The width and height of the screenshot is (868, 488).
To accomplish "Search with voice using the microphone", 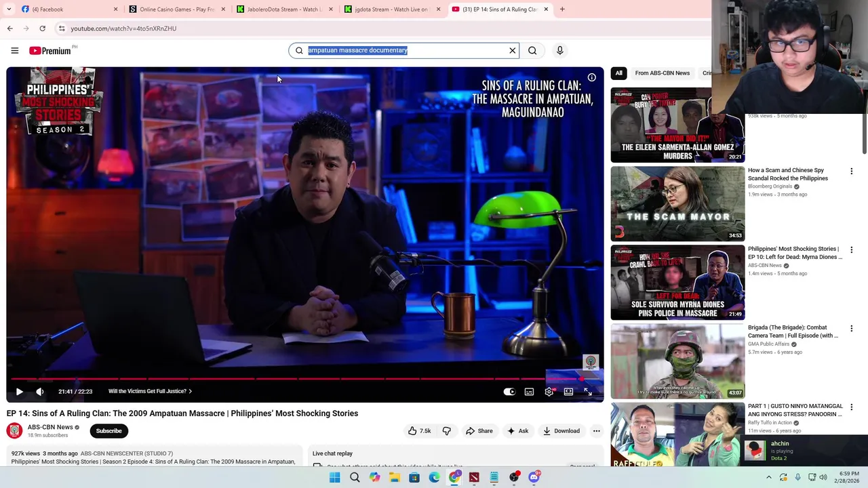I will coord(559,50).
